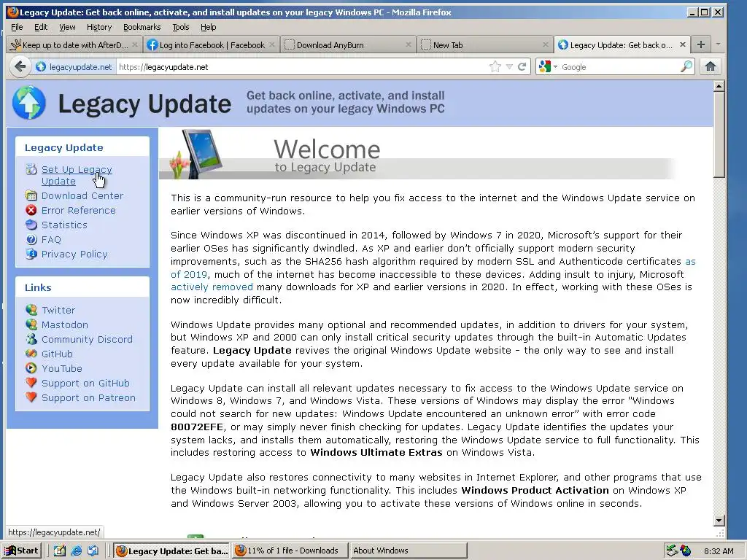
Task: Click the first quick launch notepad icon
Action: [60, 551]
